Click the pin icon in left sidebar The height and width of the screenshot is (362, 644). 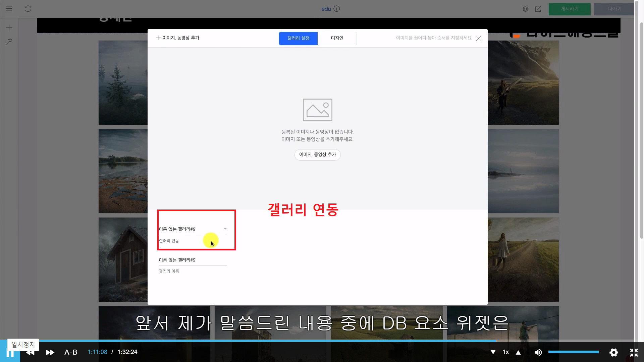coord(9,41)
